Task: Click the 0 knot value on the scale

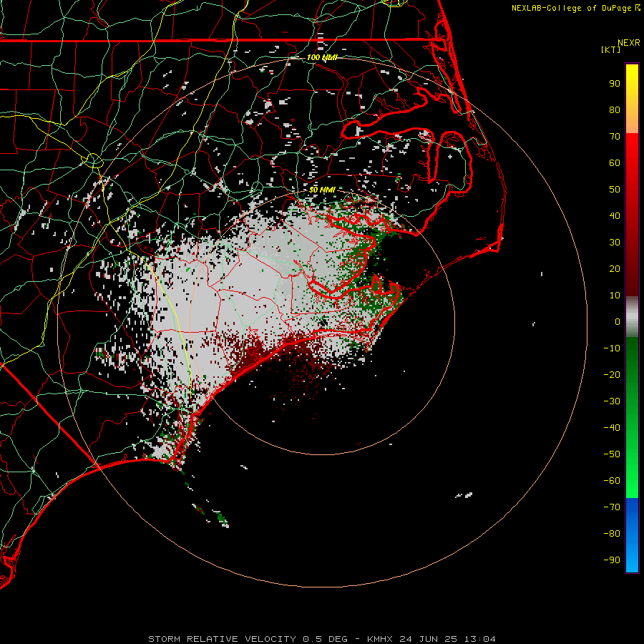Action: 618,322
